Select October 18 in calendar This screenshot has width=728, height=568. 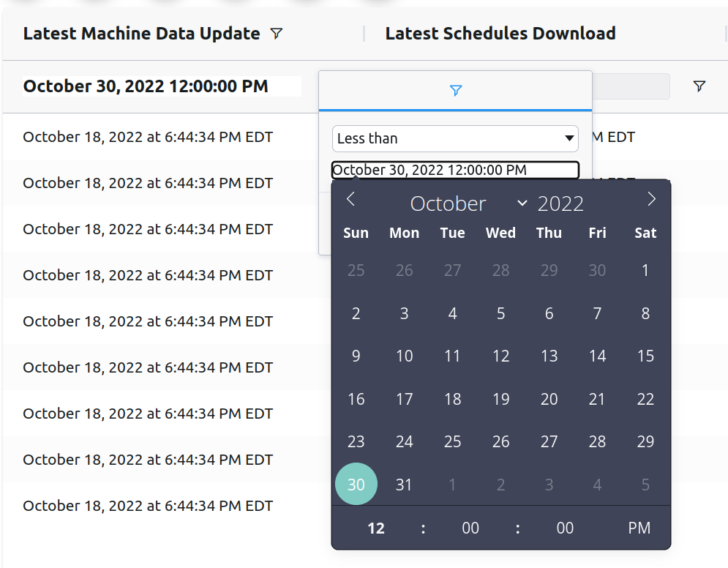[452, 399]
